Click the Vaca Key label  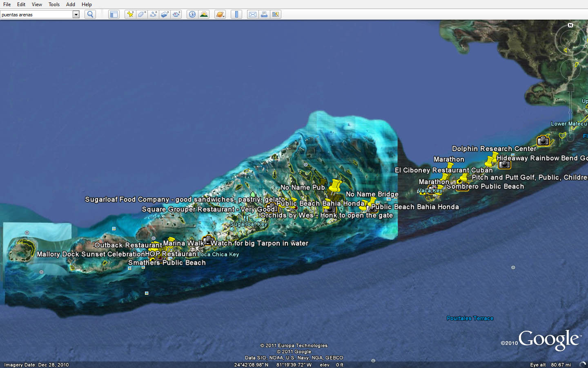pyautogui.click(x=430, y=191)
